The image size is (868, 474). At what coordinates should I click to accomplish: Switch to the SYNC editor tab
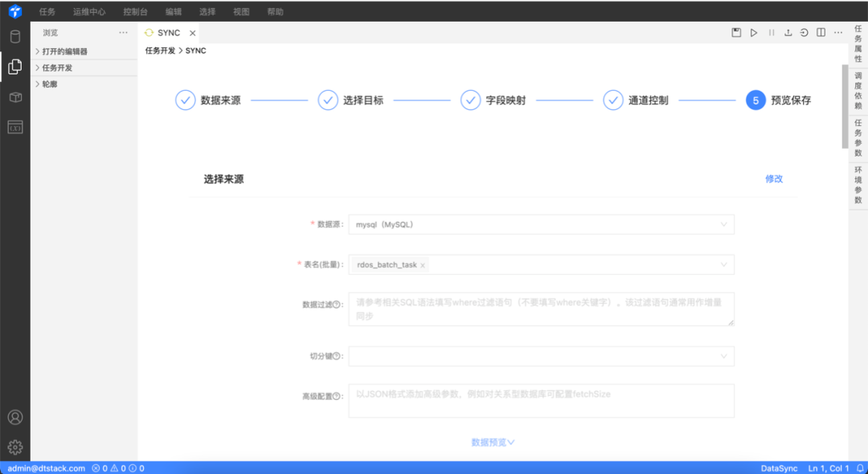click(x=169, y=33)
